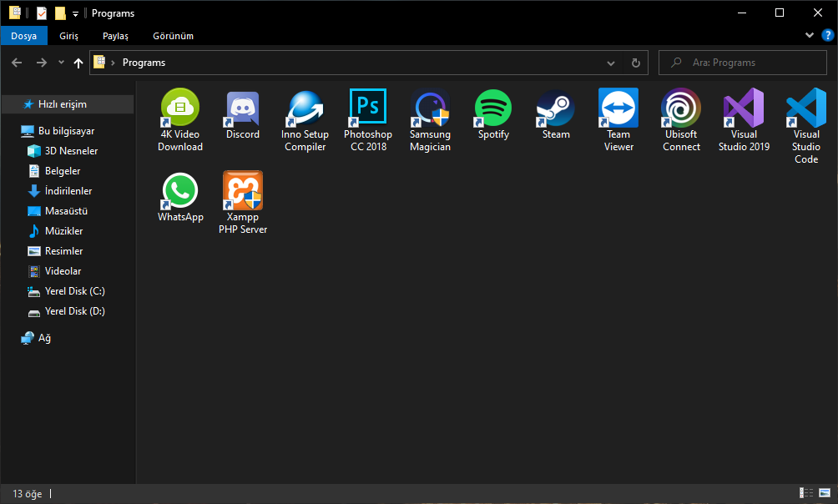Click Programs in the address bar
The image size is (838, 504).
pos(144,63)
